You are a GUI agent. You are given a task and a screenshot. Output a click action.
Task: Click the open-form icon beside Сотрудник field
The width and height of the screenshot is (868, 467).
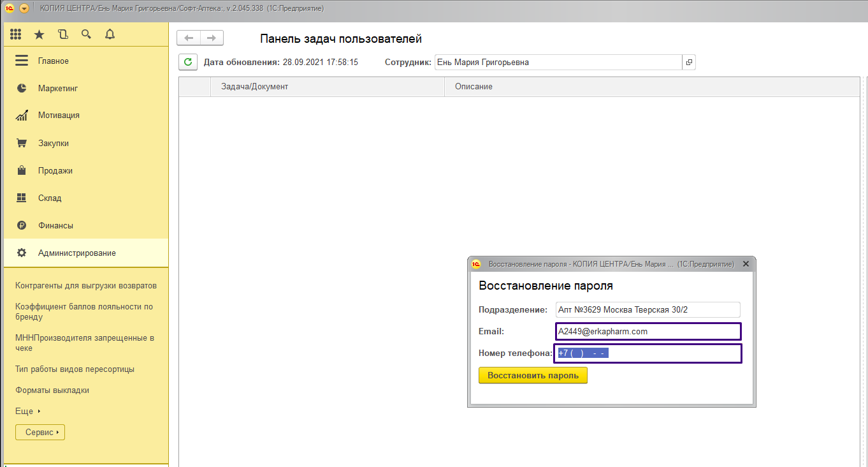(x=689, y=63)
